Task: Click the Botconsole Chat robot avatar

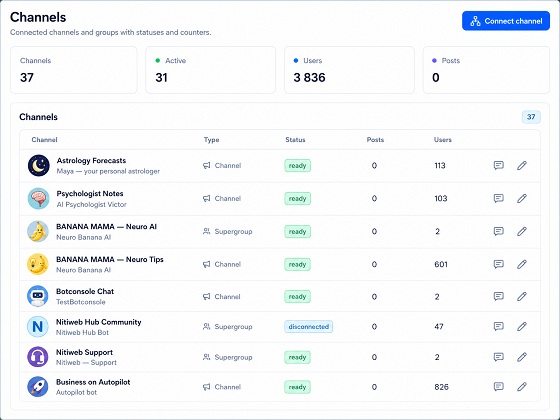Action: point(38,296)
